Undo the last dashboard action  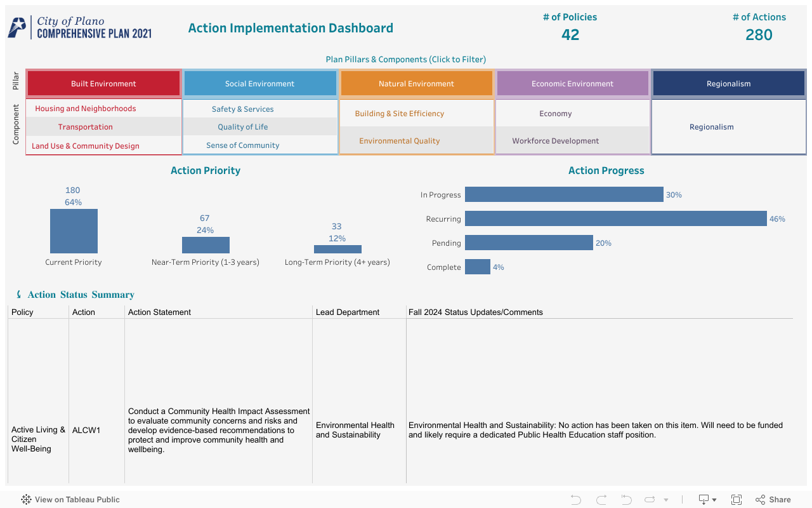(x=574, y=500)
